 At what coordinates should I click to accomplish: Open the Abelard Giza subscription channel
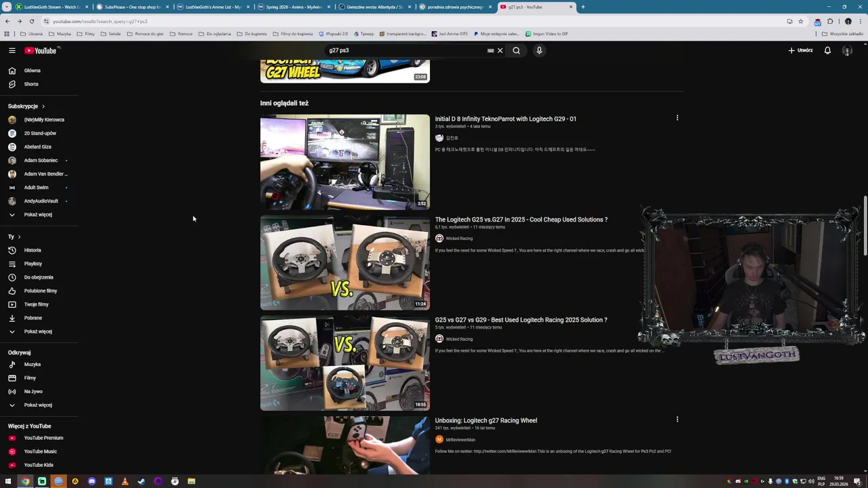click(x=39, y=147)
